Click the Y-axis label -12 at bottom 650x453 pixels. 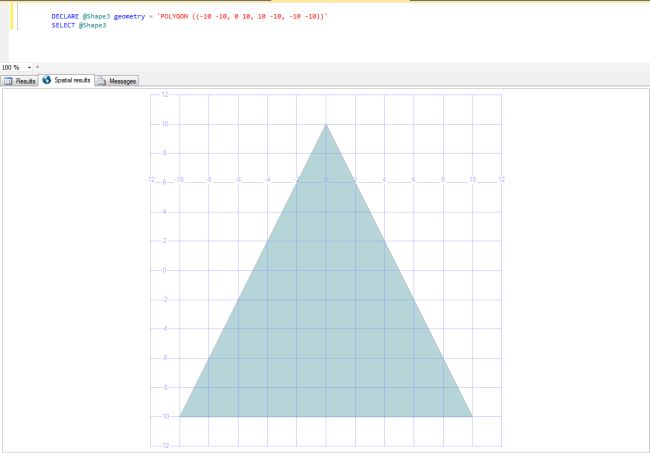[165, 446]
